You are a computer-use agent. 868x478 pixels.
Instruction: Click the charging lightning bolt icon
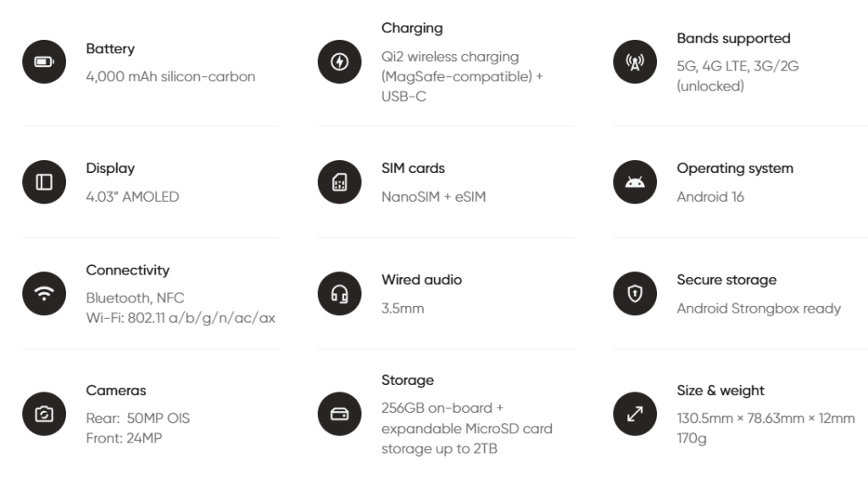click(x=339, y=62)
